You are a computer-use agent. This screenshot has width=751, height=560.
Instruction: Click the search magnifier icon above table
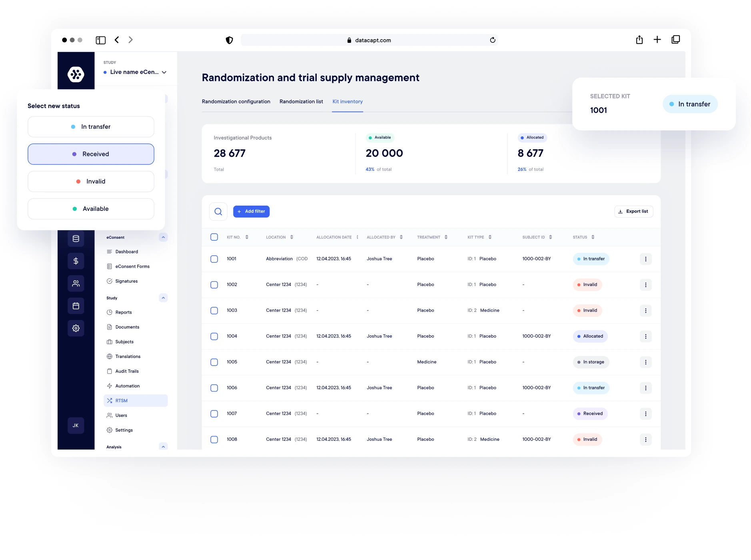click(x=218, y=212)
